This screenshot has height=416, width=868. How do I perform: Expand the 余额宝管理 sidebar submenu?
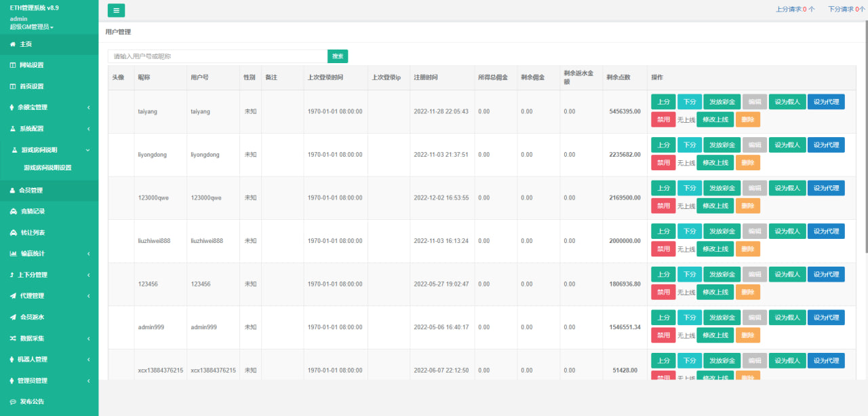(89, 107)
